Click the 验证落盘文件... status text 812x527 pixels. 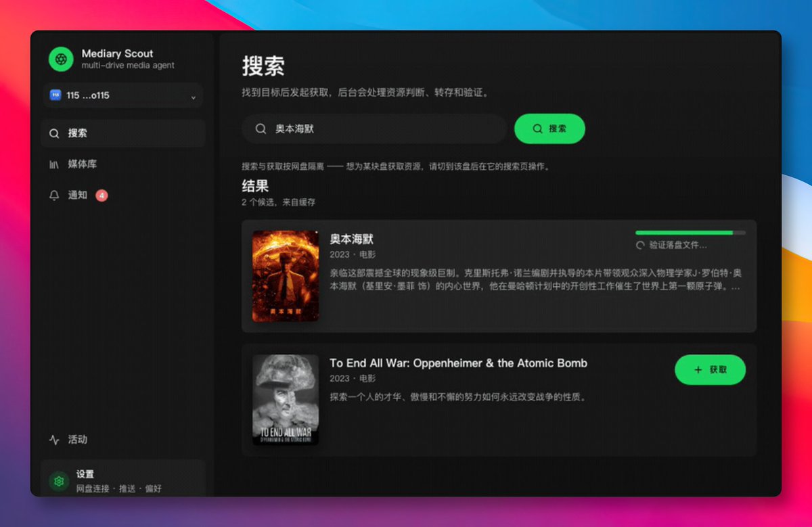[678, 246]
